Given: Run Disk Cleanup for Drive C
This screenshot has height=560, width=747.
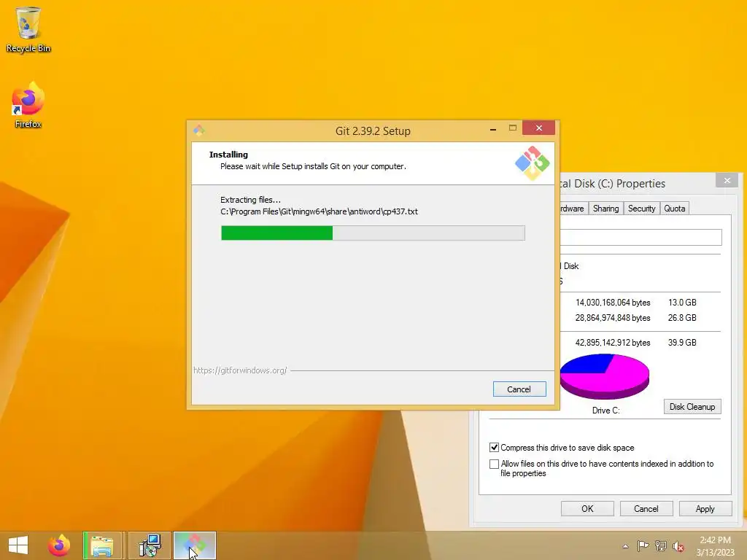Looking at the screenshot, I should (x=692, y=407).
